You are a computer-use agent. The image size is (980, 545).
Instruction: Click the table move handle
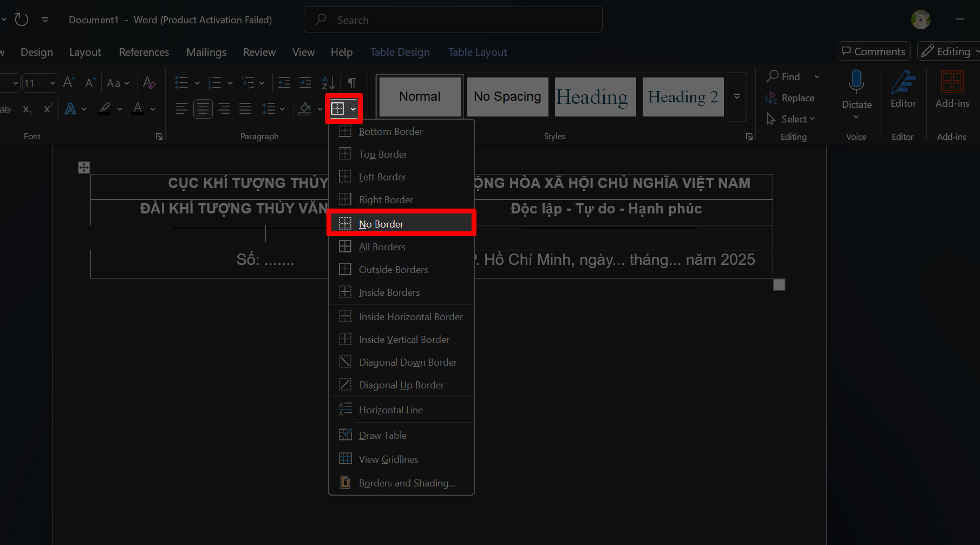pyautogui.click(x=84, y=167)
